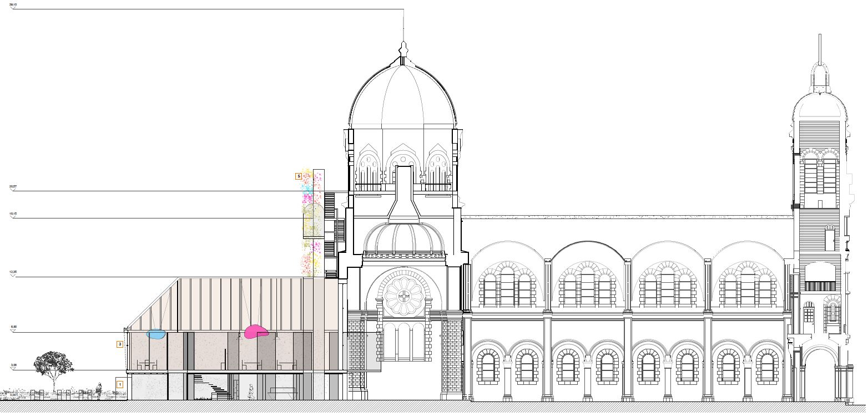
Task: Select the orange tag numbered 3
Action: (x=120, y=344)
